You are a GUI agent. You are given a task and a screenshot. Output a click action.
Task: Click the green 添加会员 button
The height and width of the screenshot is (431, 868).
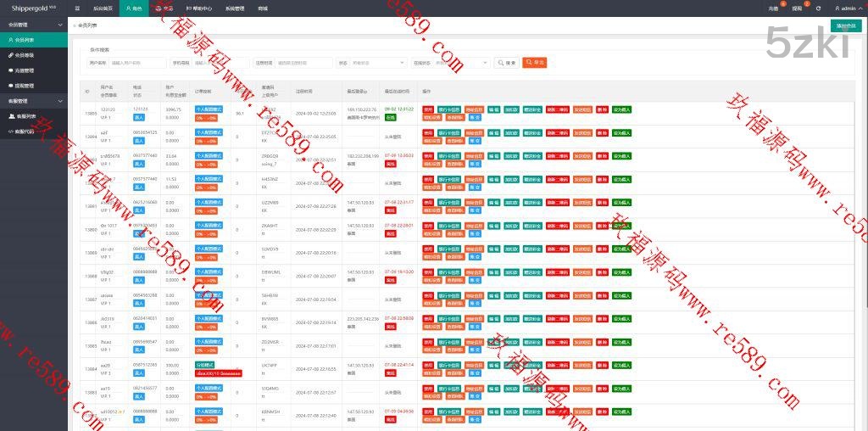(846, 25)
